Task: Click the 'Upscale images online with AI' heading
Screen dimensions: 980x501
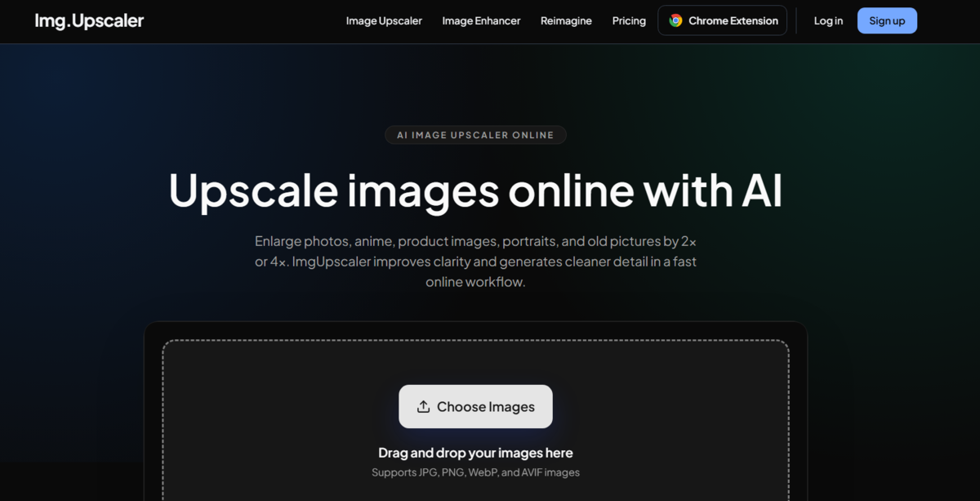Action: (x=475, y=190)
